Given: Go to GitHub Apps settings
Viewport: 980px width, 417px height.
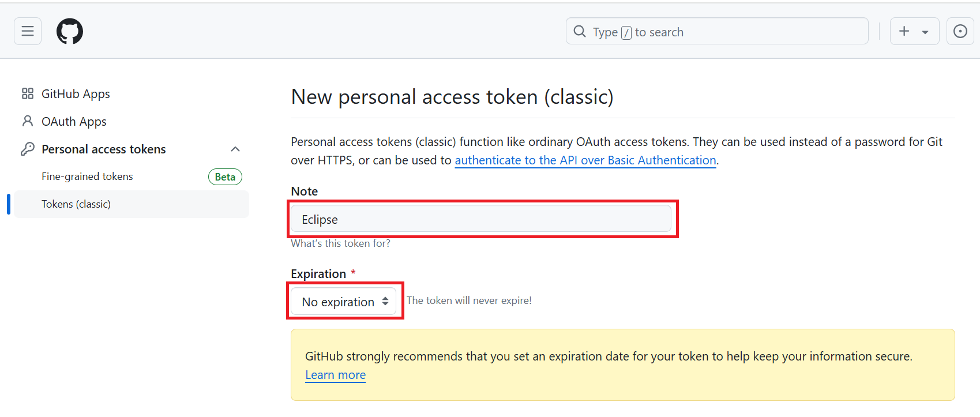Looking at the screenshot, I should click(x=76, y=93).
